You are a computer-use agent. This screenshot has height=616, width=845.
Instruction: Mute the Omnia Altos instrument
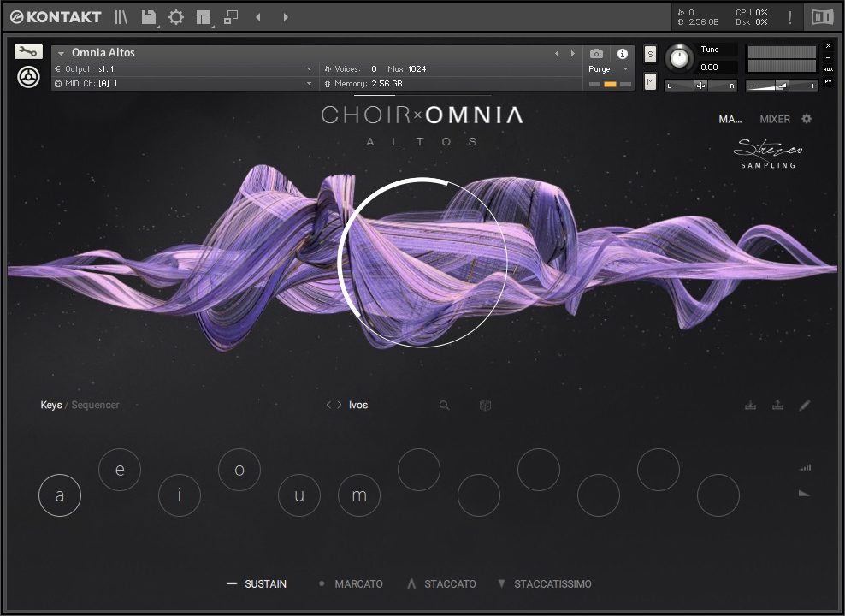(650, 81)
